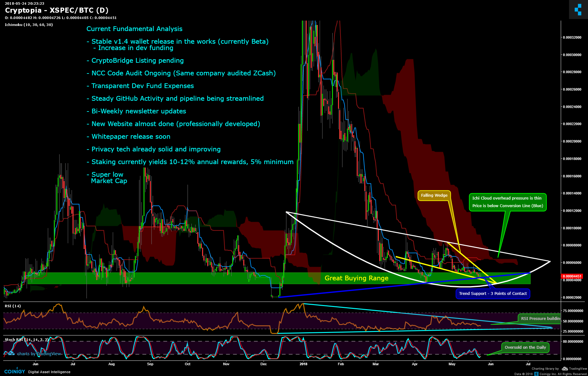
Task: Click the 'Ichimoku (10, 30, 60, 30)' indicator label
Action: click(29, 25)
